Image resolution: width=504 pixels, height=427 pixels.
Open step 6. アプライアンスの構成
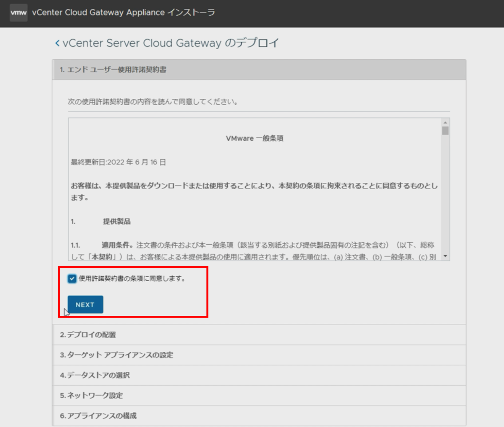tap(259, 416)
